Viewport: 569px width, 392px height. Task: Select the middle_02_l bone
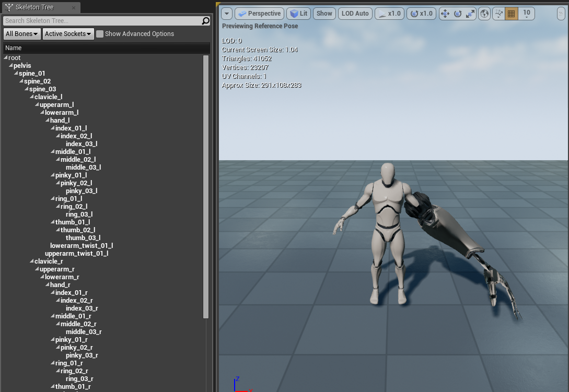point(78,160)
